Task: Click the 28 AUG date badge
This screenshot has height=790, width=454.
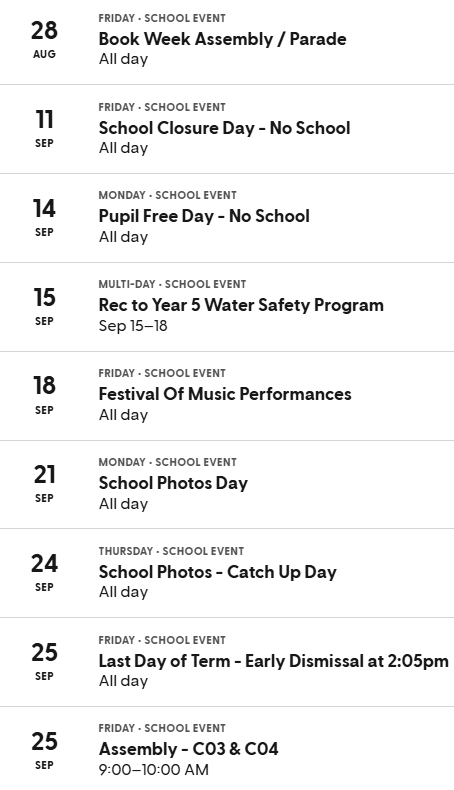Action: tap(44, 39)
